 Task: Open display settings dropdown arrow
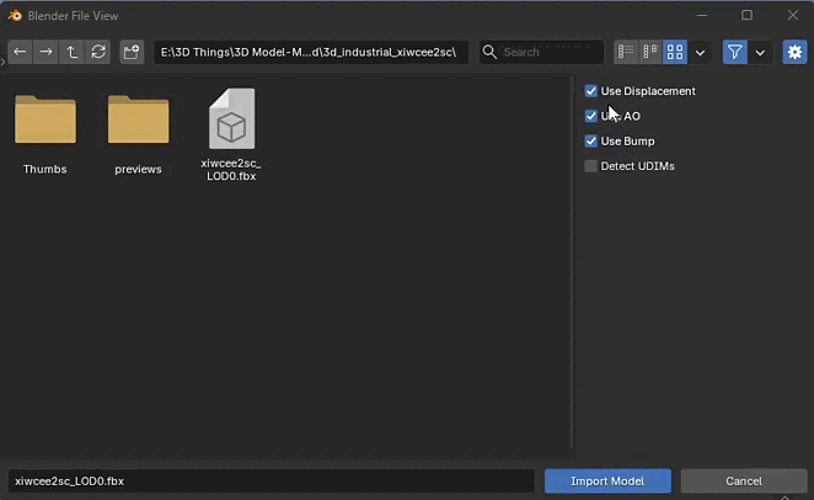pos(700,52)
